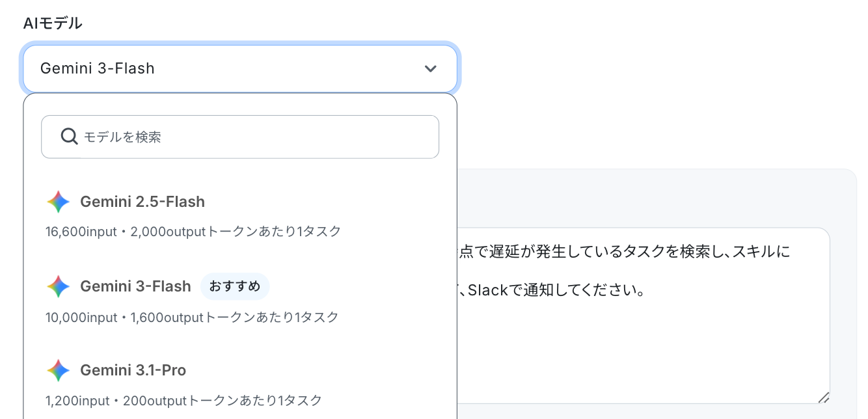Click the AIモデル combo box showing Gemini 3-Flash
Viewport: 868px width, 419px height.
point(240,68)
